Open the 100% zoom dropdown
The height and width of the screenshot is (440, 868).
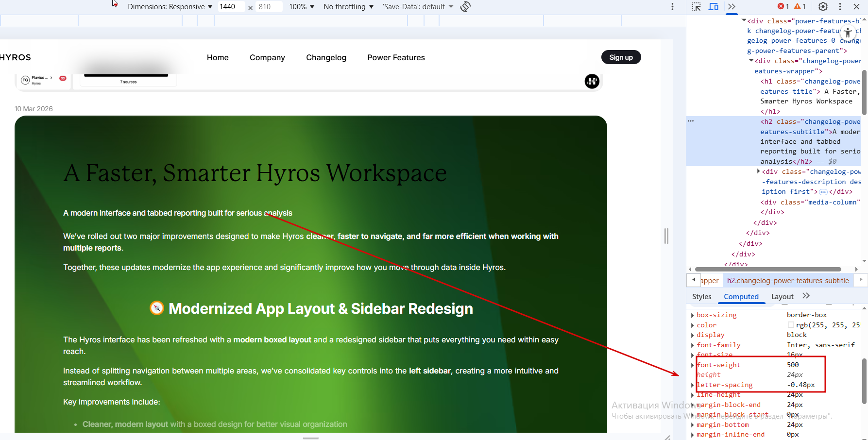click(x=302, y=7)
